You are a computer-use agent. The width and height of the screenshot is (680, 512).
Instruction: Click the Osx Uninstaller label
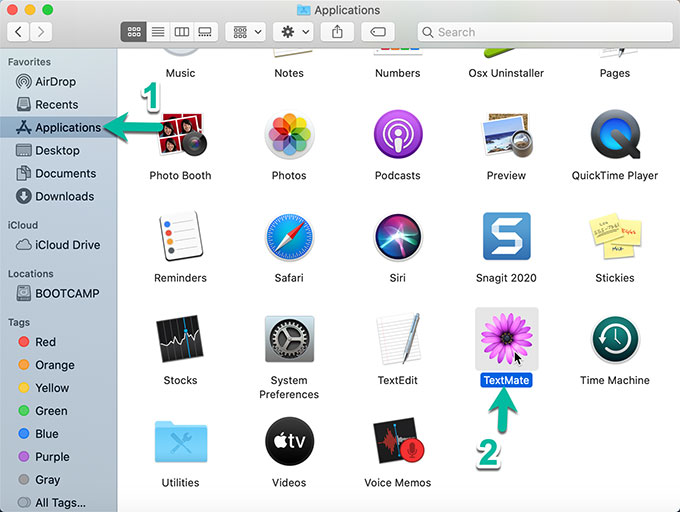506,73
